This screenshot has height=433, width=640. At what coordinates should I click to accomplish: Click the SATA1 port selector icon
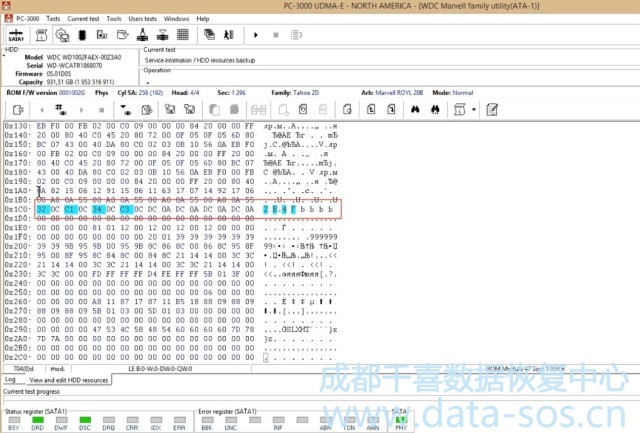click(16, 35)
